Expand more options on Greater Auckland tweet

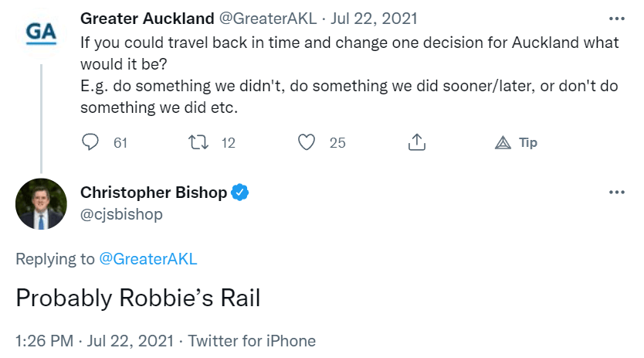pos(617,19)
